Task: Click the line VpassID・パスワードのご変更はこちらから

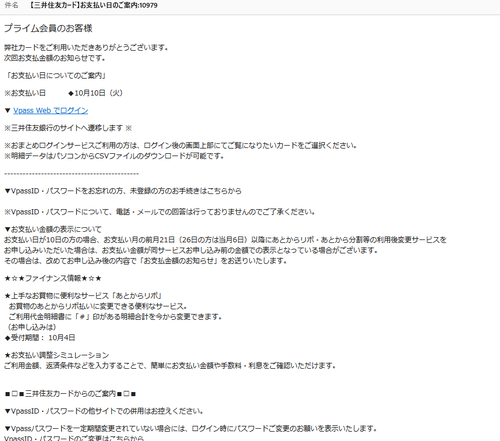Action: (x=74, y=438)
